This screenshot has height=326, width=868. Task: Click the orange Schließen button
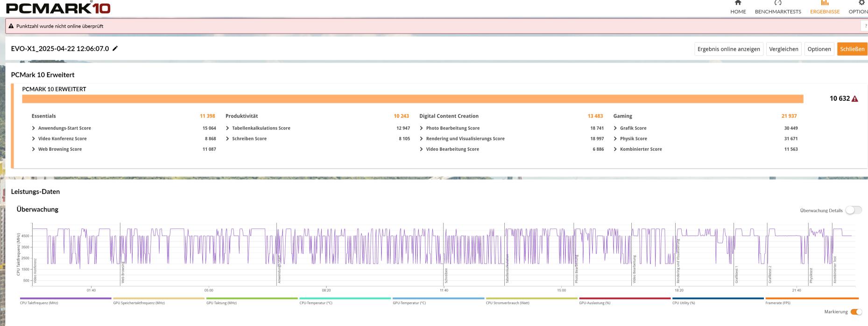pos(852,49)
